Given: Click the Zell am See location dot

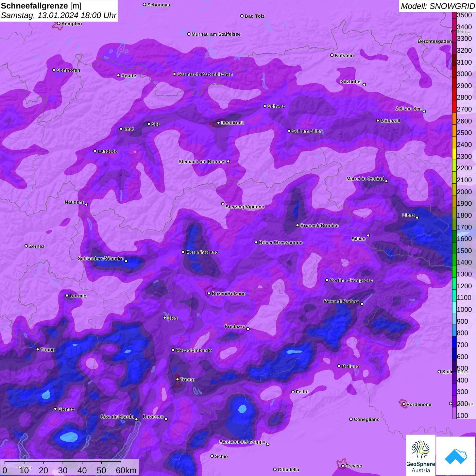Looking at the screenshot, I should point(424,111).
